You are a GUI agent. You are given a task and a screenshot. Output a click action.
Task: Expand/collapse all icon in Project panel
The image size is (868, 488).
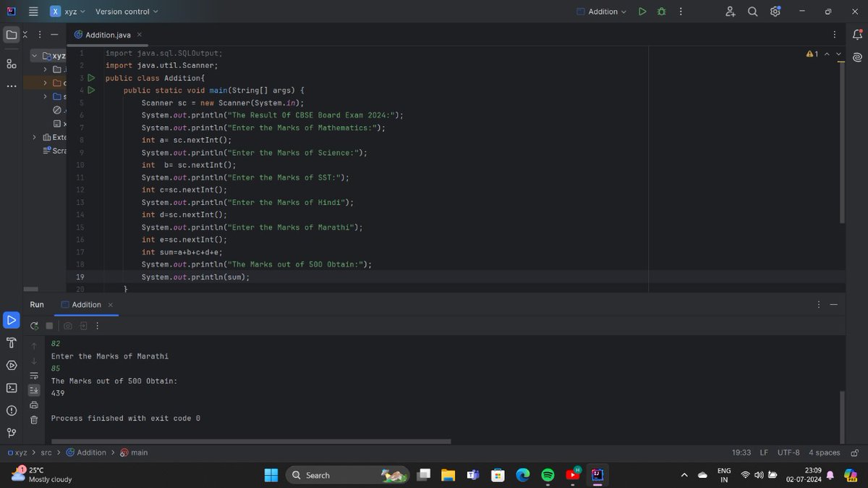coord(25,34)
